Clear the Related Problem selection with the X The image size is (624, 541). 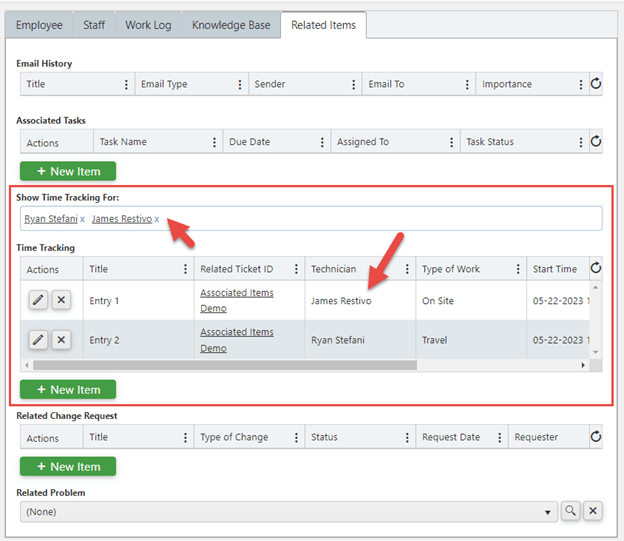(x=593, y=511)
